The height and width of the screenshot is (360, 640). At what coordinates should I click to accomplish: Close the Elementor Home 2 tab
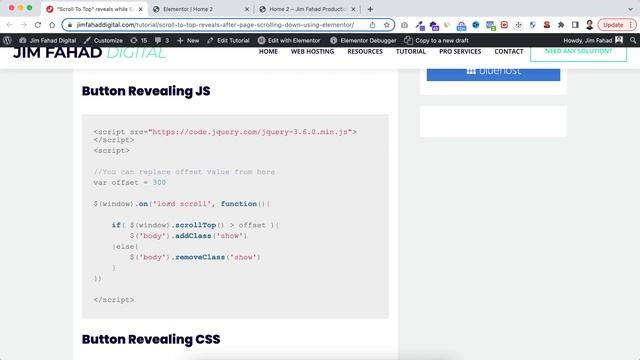[x=247, y=9]
